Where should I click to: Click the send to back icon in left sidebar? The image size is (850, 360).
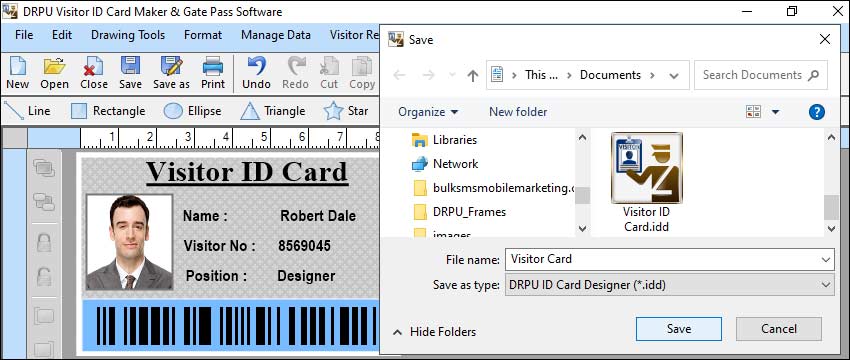point(44,202)
